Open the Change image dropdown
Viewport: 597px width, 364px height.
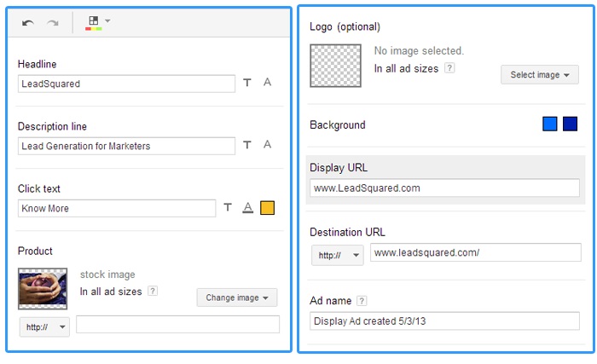coord(237,298)
